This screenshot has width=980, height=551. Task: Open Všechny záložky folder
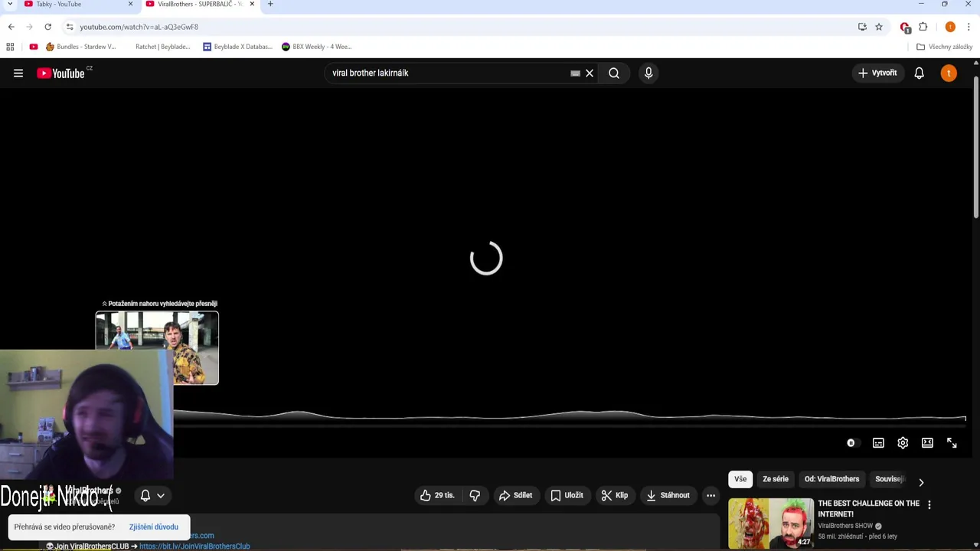(945, 47)
